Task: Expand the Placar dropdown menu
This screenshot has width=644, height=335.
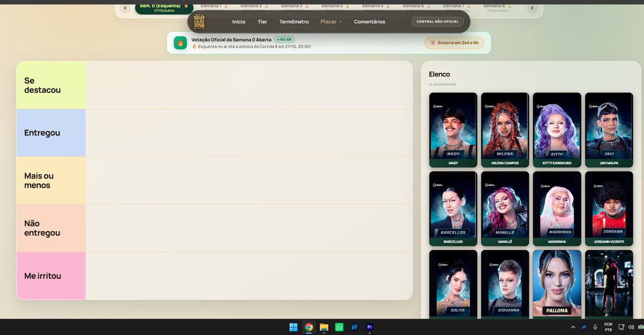Action: click(x=331, y=22)
